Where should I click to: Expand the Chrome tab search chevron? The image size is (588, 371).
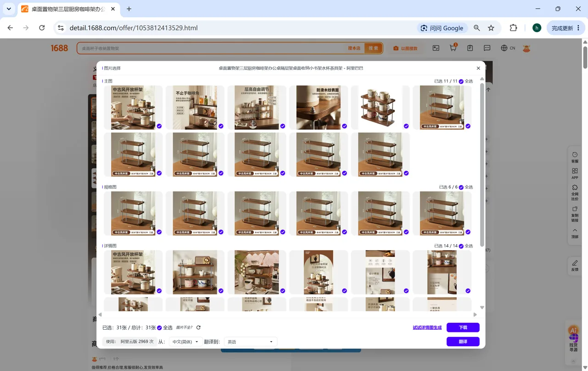point(9,9)
